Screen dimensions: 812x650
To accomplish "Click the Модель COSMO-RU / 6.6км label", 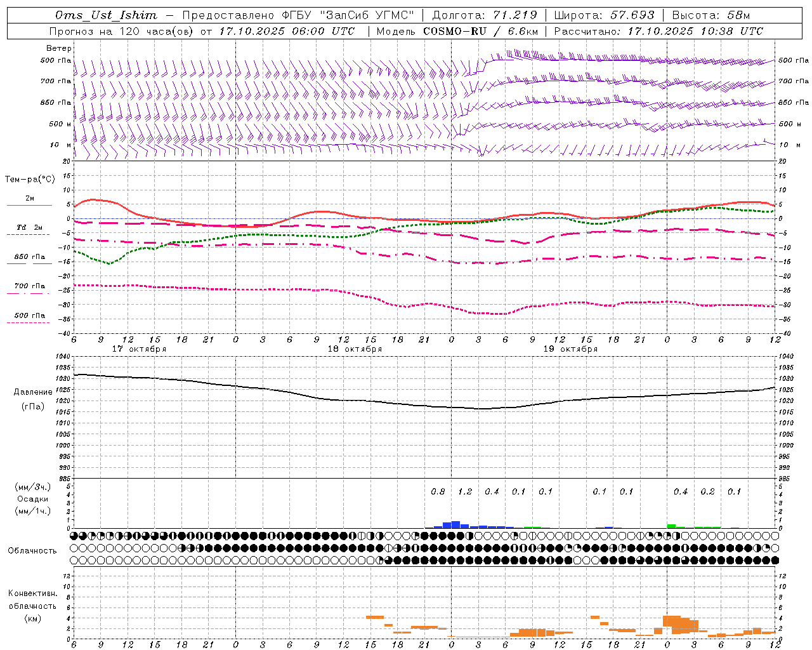I will tap(457, 31).
